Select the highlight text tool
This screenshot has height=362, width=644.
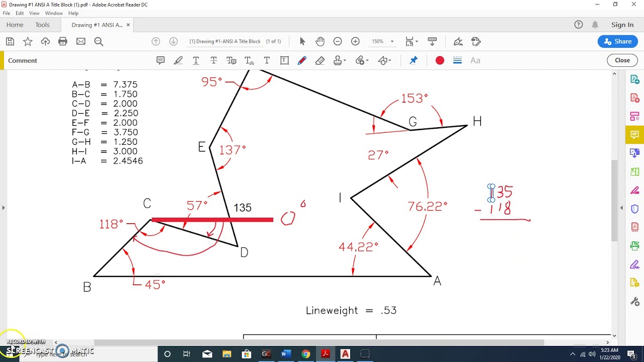(x=178, y=60)
